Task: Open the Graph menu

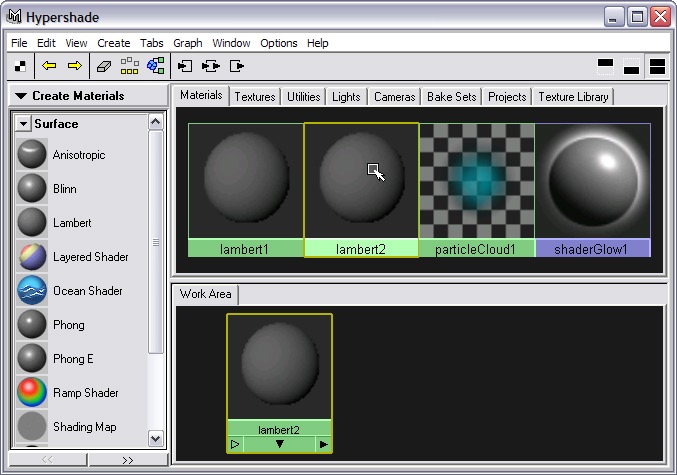Action: [187, 43]
